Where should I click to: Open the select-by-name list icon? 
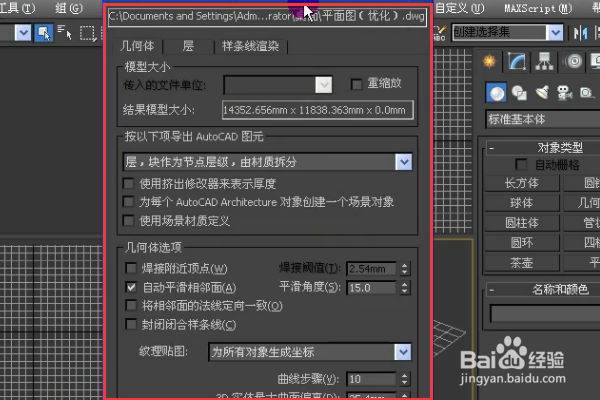(x=64, y=33)
